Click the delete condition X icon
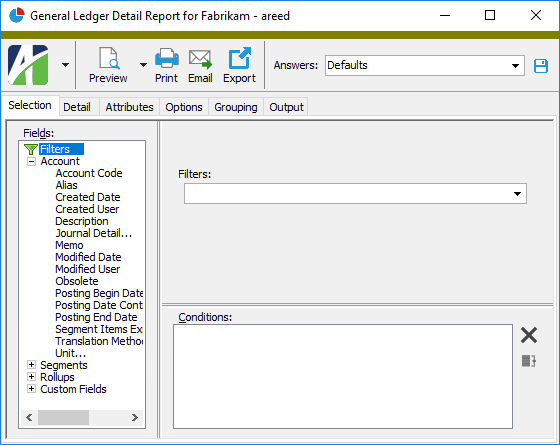560x445 pixels. (529, 335)
